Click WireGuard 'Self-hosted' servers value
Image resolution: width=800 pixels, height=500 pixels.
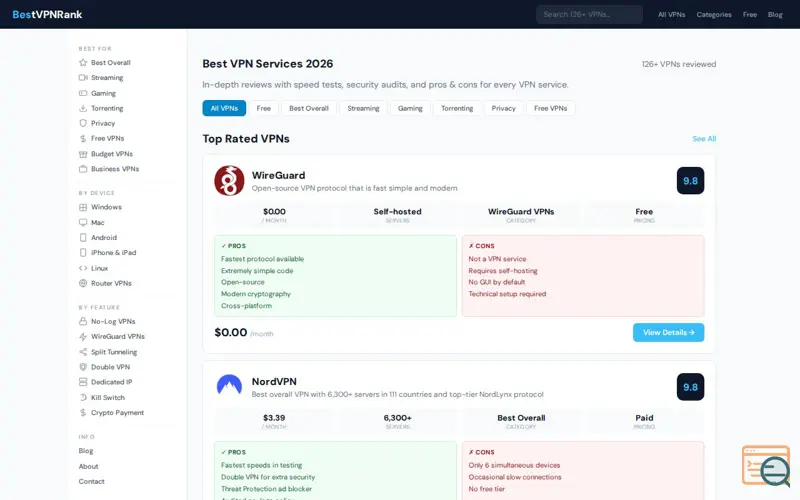coord(397,211)
